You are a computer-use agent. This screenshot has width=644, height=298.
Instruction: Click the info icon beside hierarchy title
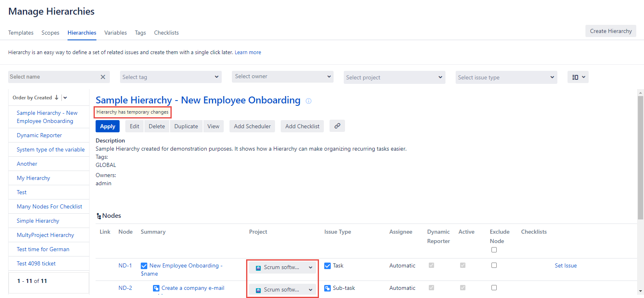(x=308, y=101)
